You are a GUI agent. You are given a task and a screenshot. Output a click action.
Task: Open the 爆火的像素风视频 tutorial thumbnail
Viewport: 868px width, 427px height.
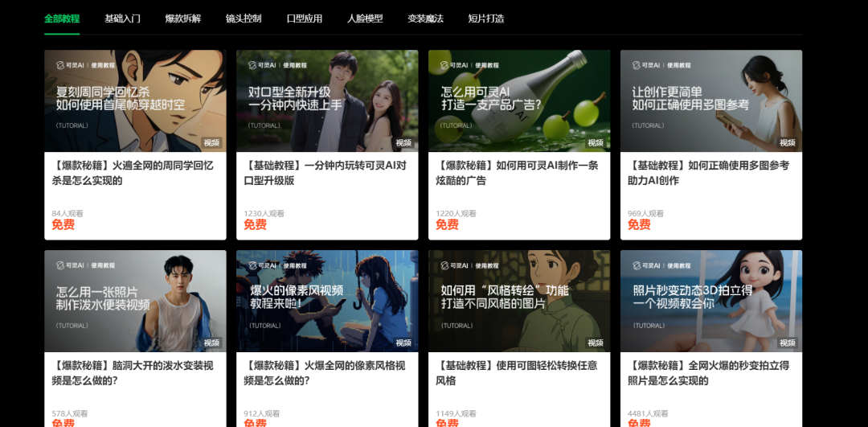click(327, 301)
